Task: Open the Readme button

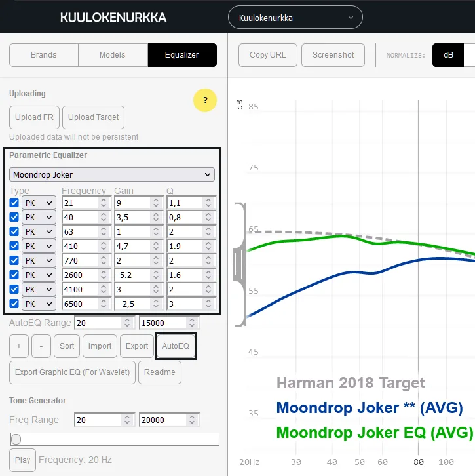Action: [160, 372]
